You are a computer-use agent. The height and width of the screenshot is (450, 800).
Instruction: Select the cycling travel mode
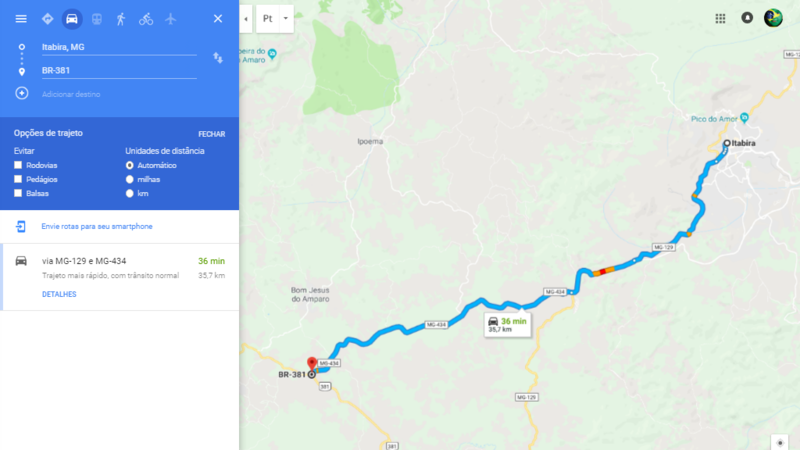[x=146, y=19]
